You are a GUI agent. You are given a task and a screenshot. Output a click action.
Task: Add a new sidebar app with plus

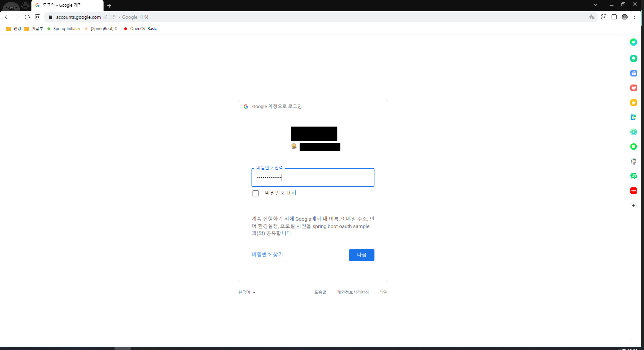(633, 205)
